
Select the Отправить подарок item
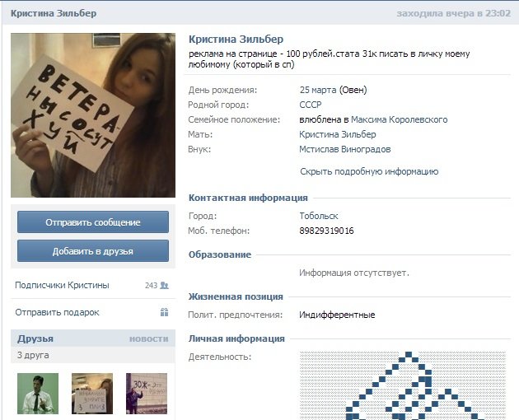93,312
